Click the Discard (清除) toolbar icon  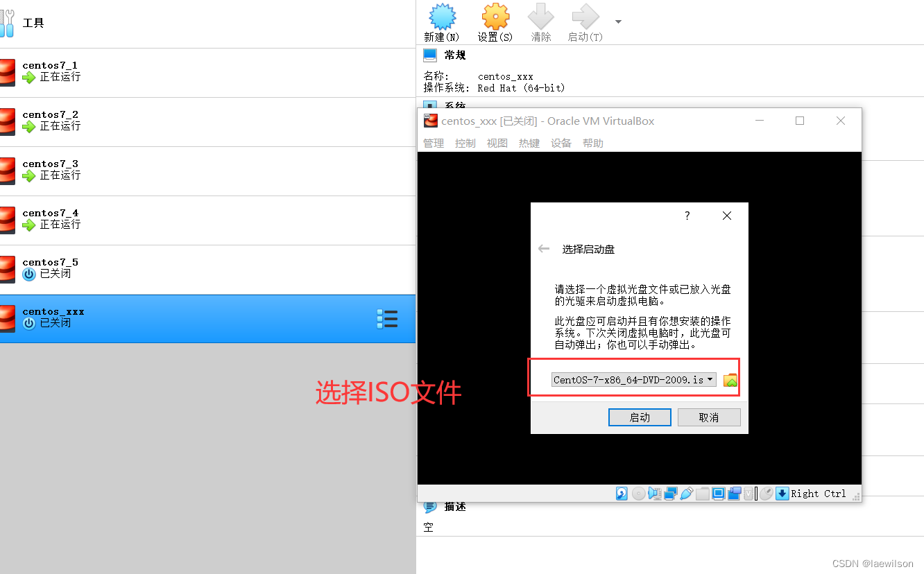541,16
